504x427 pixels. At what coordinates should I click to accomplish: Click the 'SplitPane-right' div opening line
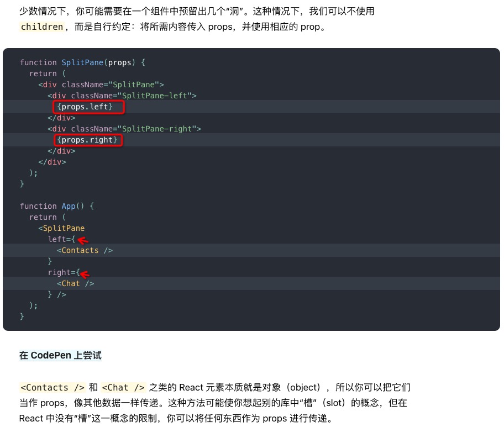[124, 129]
